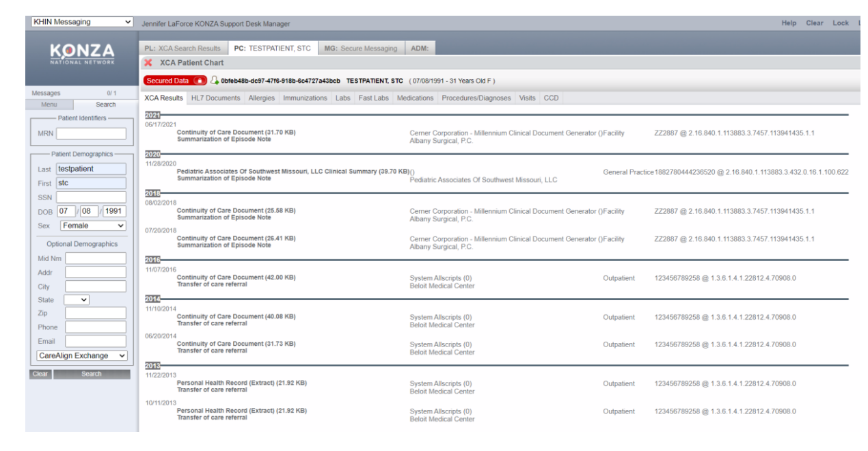
Task: Focus the Last name field containing testpatient
Action: [91, 169]
